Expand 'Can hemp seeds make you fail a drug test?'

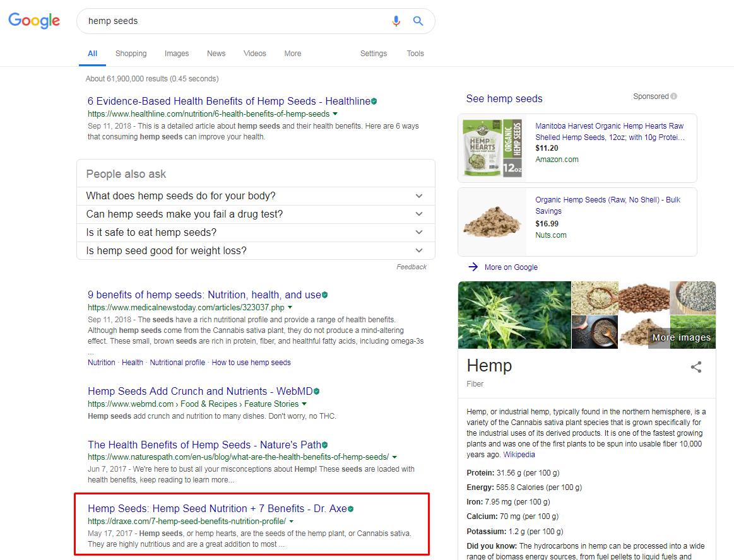pyautogui.click(x=256, y=214)
